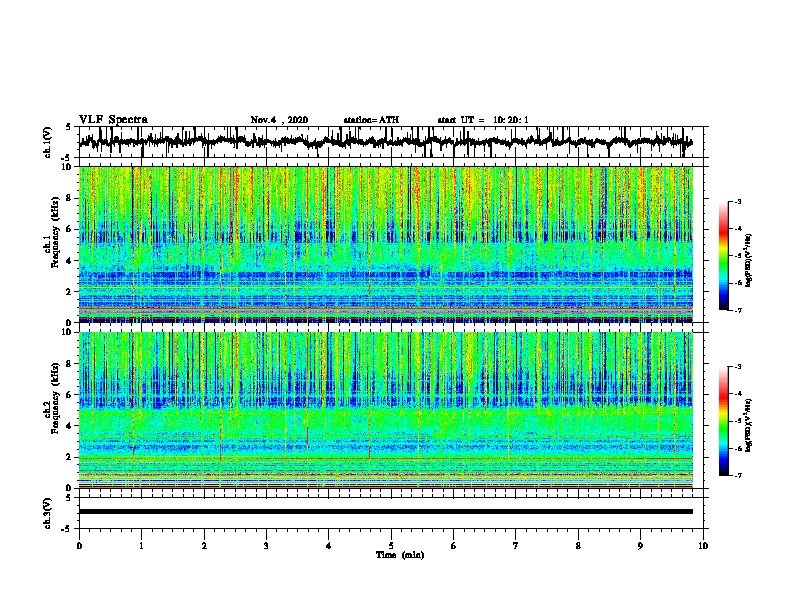Image resolution: width=792 pixels, height=612 pixels.
Task: Click time axis tick label "9"
Action: coord(640,546)
